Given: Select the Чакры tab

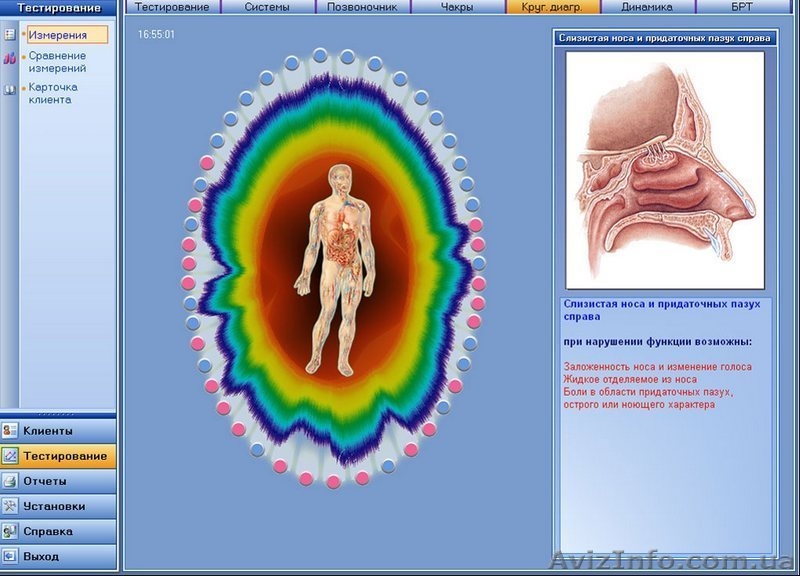Looking at the screenshot, I should click(x=457, y=7).
